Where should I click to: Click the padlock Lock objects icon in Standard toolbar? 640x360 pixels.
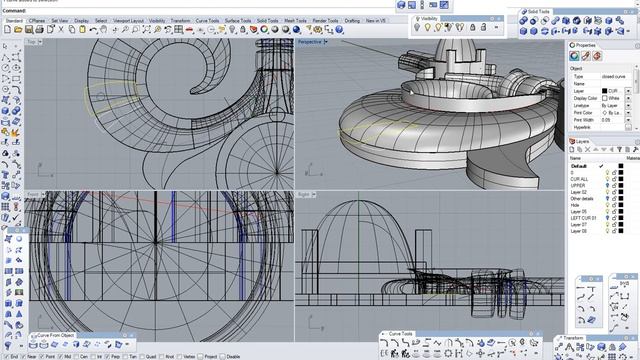pos(243,29)
